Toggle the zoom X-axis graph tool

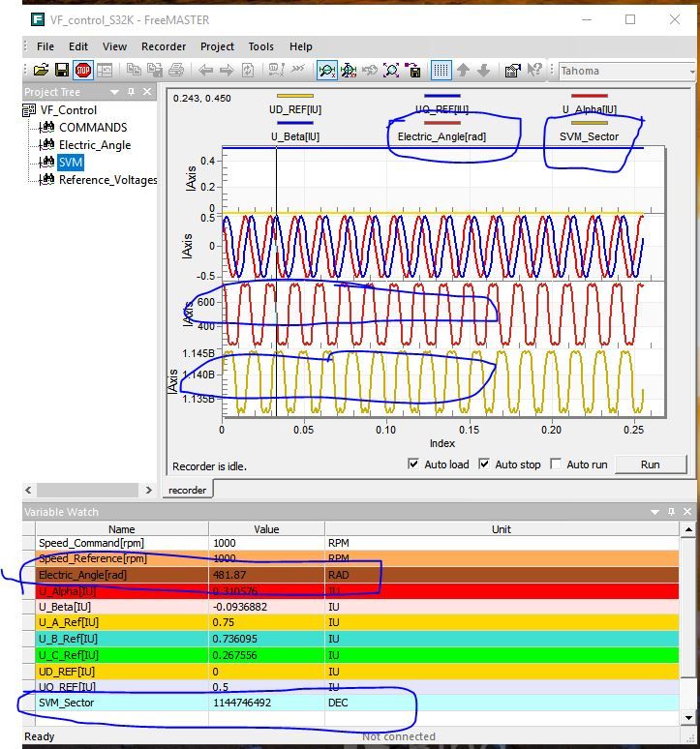tap(327, 71)
